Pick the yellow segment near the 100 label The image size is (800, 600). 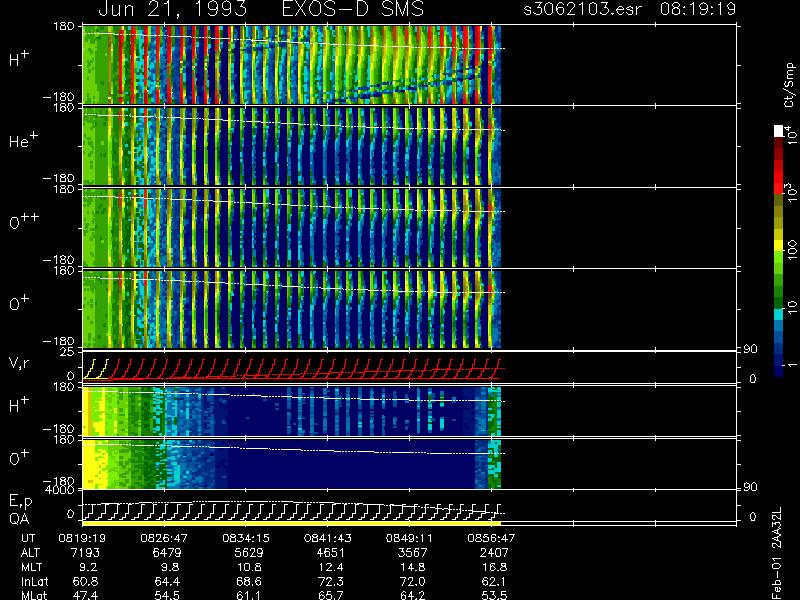pos(779,247)
